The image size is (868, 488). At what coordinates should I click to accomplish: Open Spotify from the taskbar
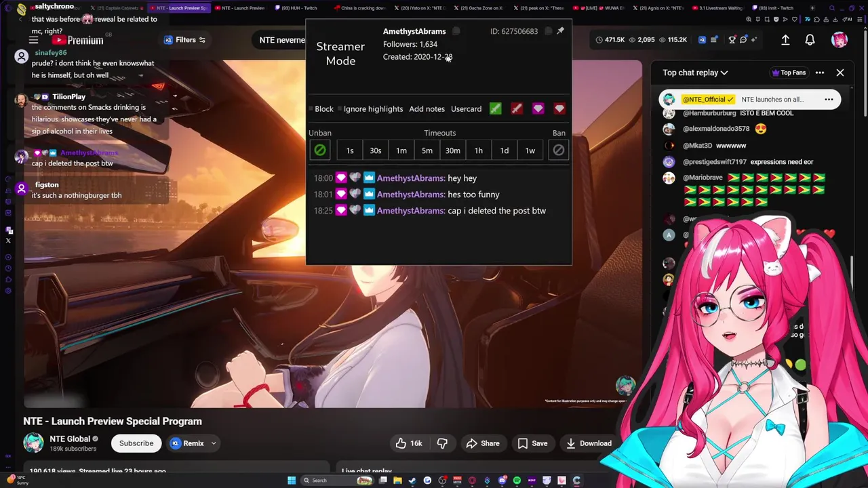click(517, 481)
